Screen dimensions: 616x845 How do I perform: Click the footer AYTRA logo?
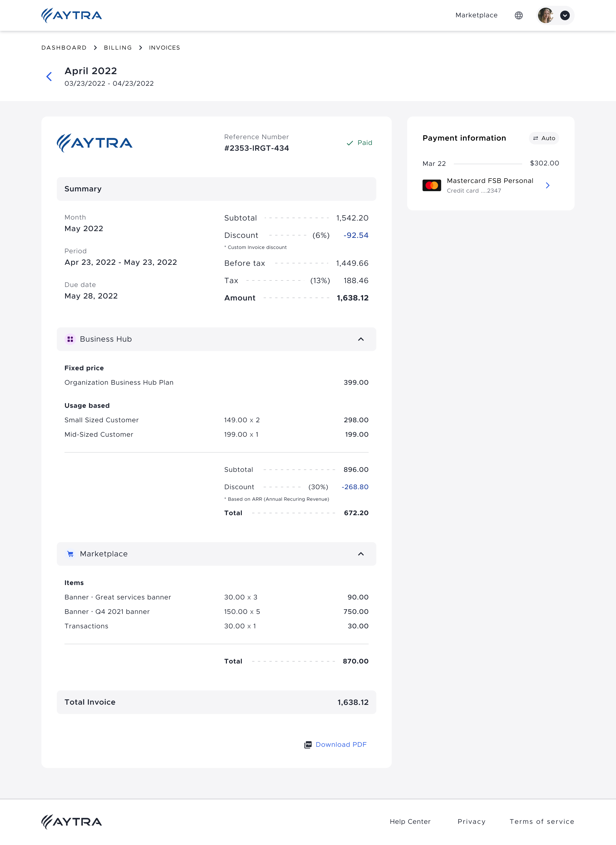(x=72, y=821)
